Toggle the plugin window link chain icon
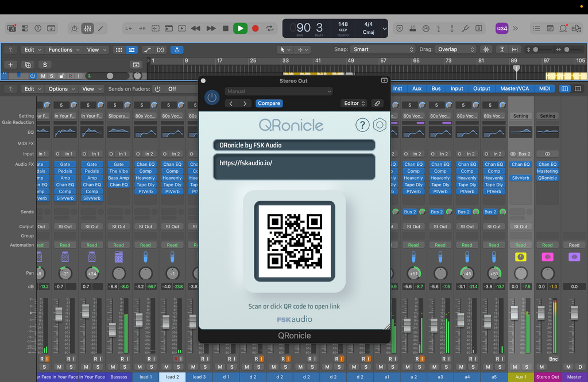 click(377, 103)
